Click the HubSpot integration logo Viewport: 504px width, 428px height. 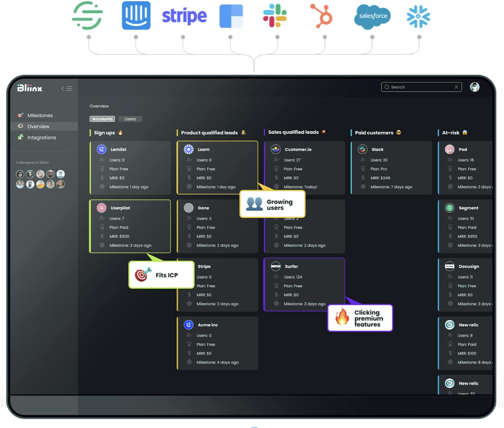(322, 16)
